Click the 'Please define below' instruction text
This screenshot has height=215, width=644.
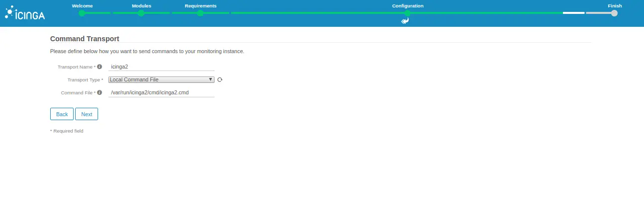point(147,51)
